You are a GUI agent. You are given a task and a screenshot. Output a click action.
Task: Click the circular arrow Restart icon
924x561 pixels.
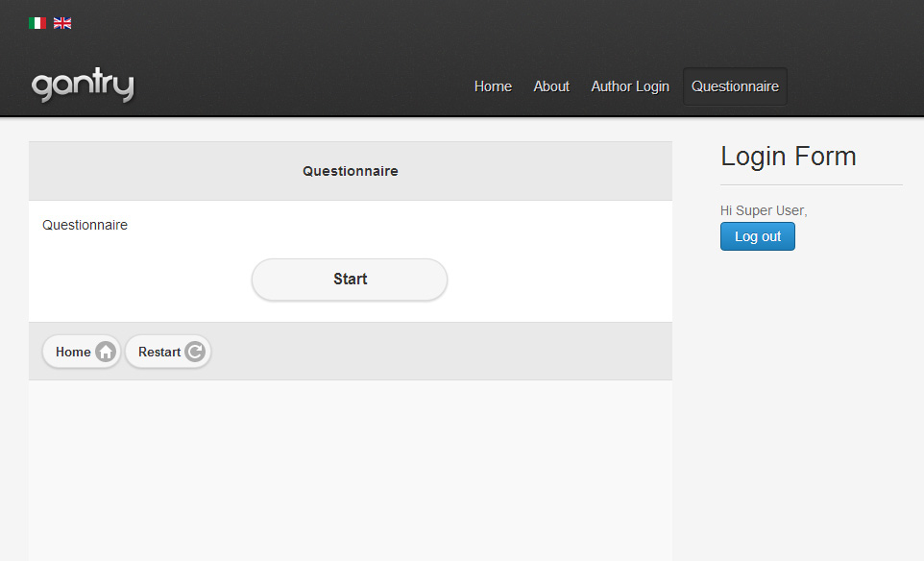[195, 352]
